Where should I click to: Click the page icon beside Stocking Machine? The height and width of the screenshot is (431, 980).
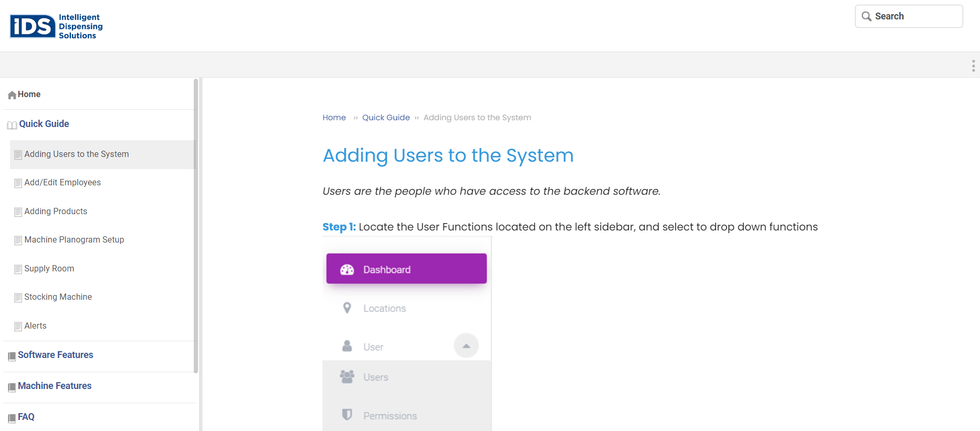click(18, 298)
